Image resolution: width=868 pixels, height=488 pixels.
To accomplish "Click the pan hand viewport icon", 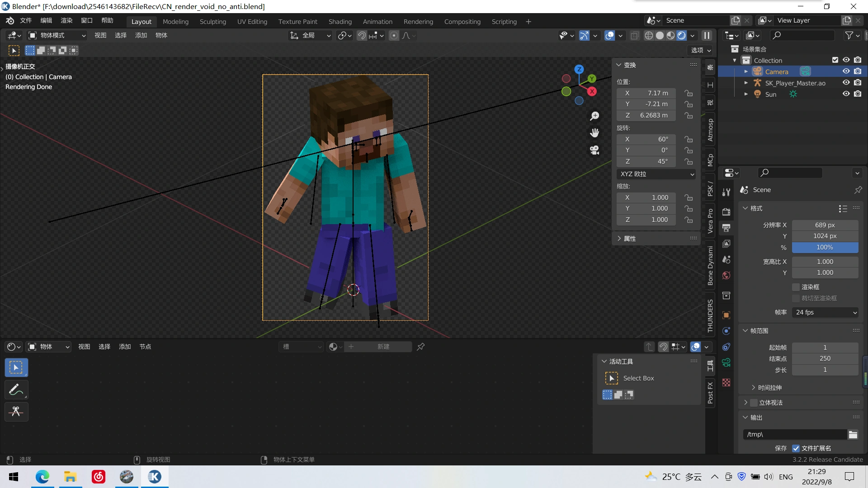I will tap(594, 133).
